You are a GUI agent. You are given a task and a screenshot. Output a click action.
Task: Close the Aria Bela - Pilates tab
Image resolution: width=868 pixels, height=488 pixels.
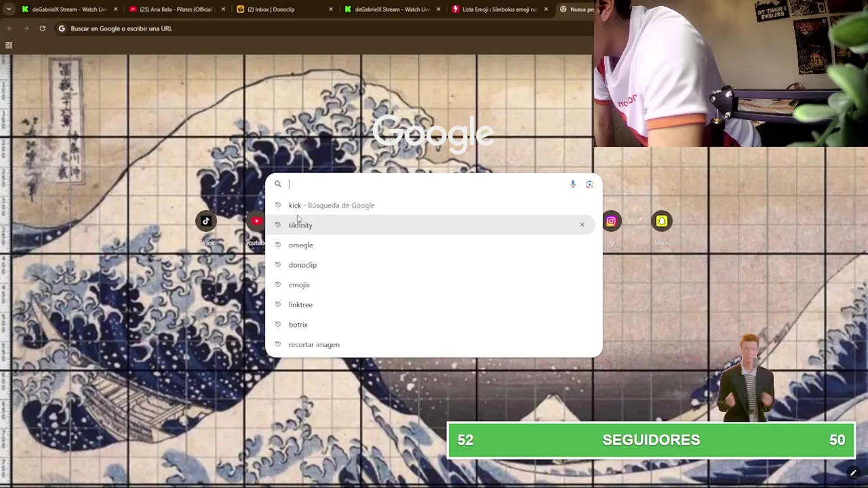223,9
